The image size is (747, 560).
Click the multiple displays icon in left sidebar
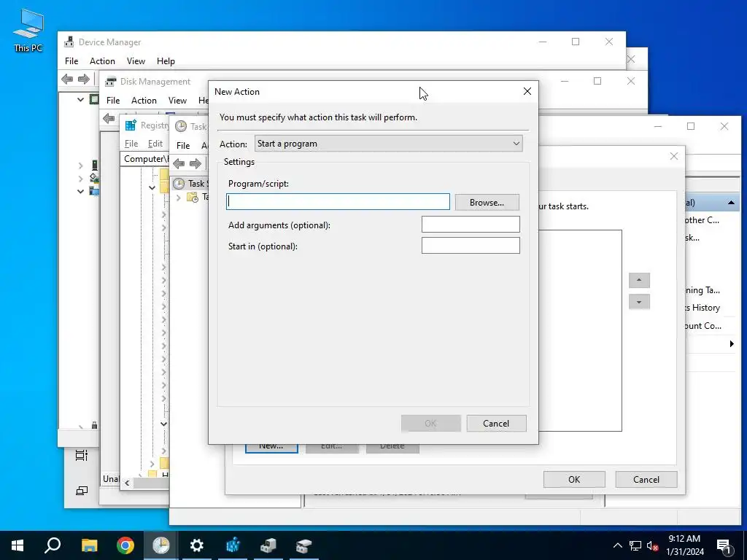pos(82,491)
